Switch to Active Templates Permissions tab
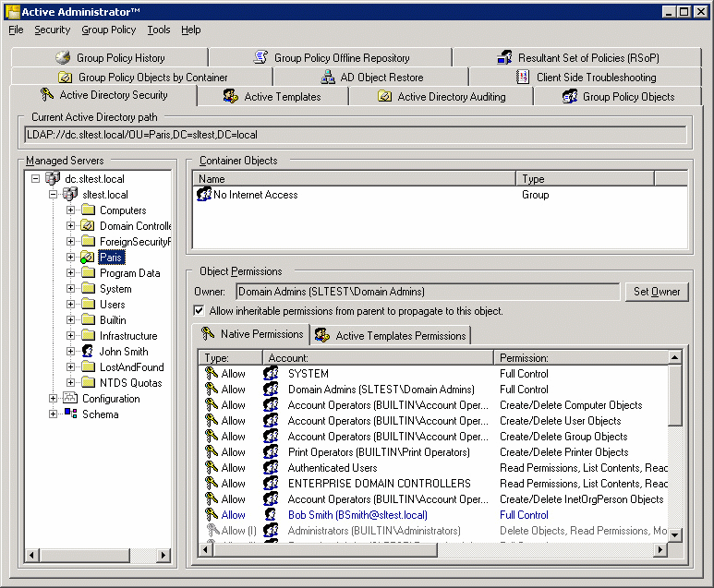 391,335
